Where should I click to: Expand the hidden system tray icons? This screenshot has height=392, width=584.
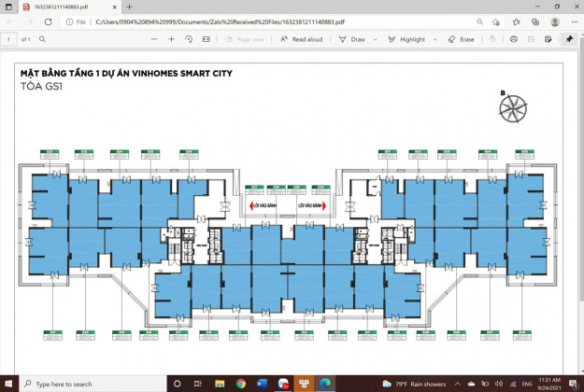tap(457, 384)
